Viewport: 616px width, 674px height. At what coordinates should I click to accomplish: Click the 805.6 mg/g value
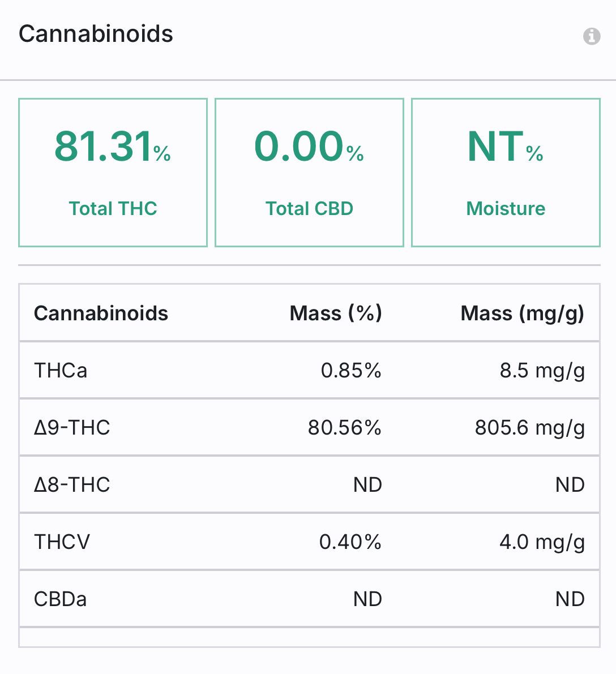click(x=529, y=428)
